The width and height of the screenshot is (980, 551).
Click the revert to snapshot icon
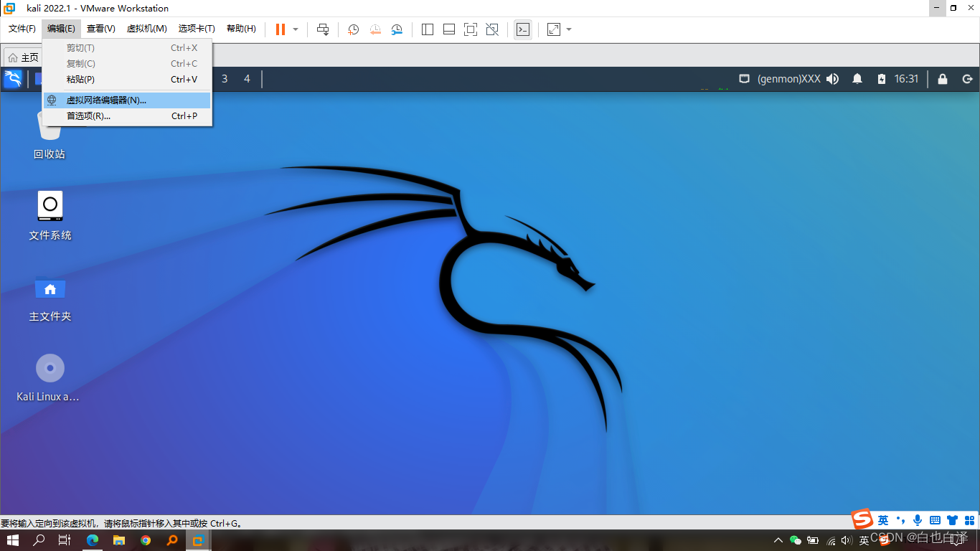(x=375, y=29)
